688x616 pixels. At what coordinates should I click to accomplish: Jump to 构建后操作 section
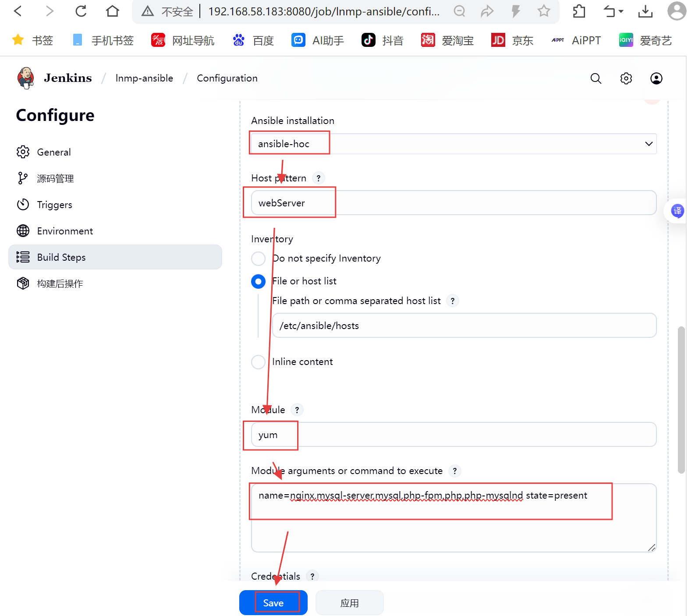tap(115, 283)
